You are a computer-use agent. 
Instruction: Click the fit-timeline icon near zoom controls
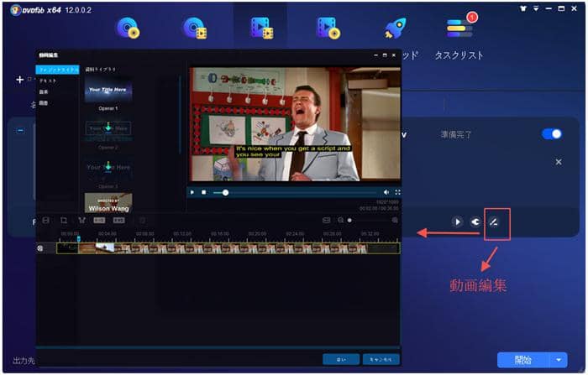326,221
